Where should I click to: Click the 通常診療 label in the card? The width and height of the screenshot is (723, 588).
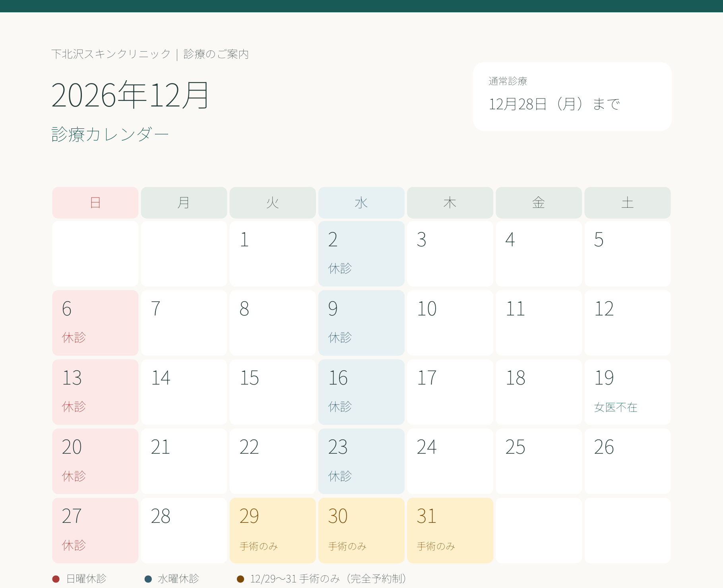coord(508,81)
